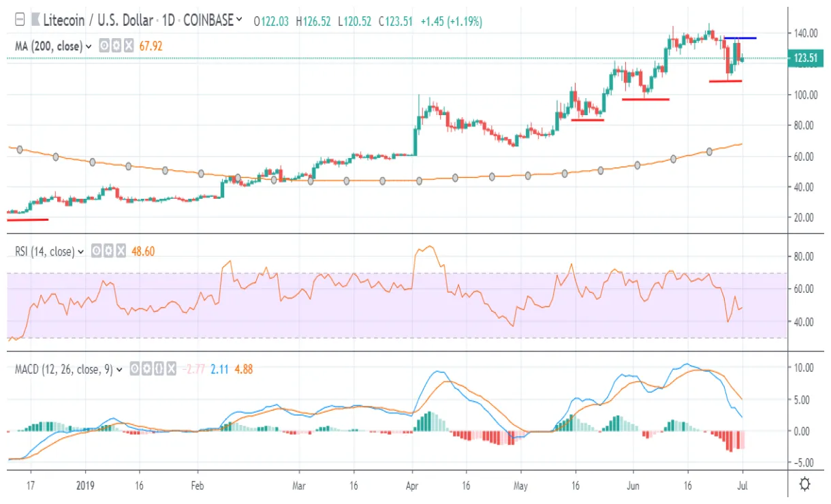Image resolution: width=831 pixels, height=504 pixels.
Task: Click the 123.51 current price label
Action: pos(806,59)
